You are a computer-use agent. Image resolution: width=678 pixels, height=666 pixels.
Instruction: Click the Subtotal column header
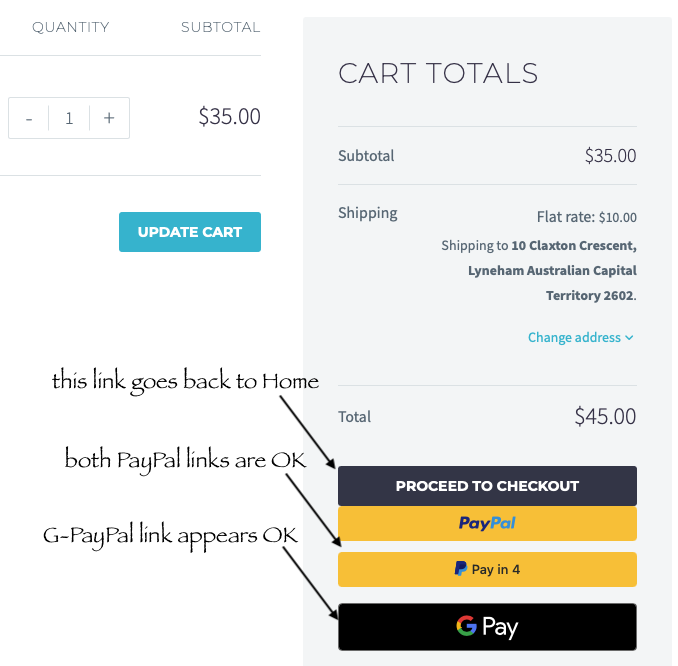[x=220, y=27]
